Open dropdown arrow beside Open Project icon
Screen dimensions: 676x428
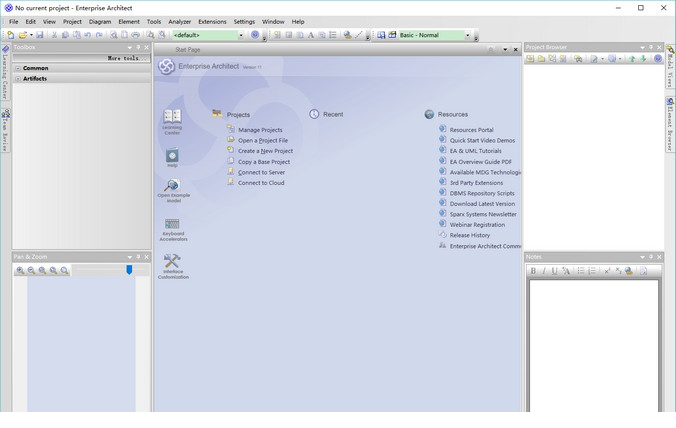coord(31,35)
